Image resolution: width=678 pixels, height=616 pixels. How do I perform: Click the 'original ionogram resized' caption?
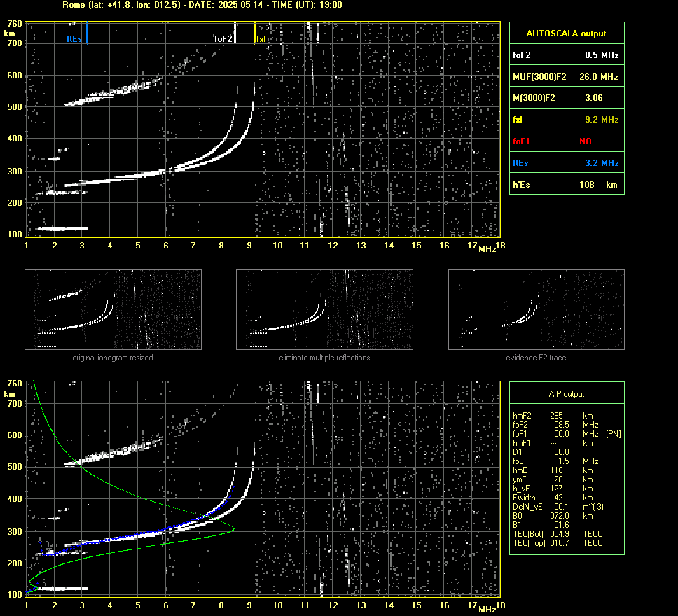[x=113, y=358]
